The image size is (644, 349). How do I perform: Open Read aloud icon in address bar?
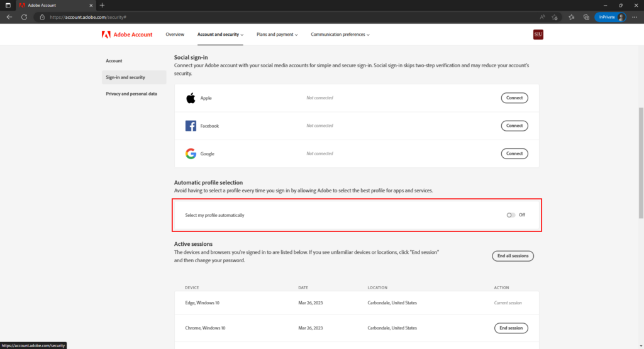(543, 17)
